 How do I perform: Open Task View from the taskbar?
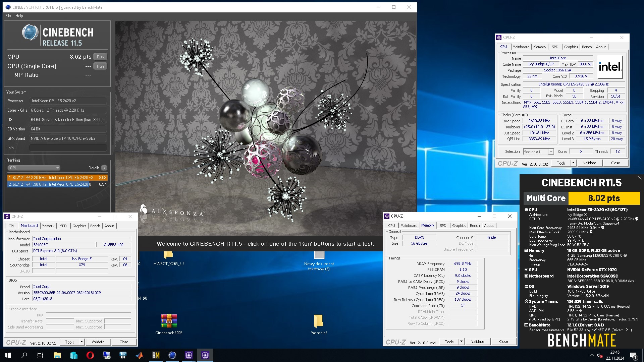[x=40, y=355]
